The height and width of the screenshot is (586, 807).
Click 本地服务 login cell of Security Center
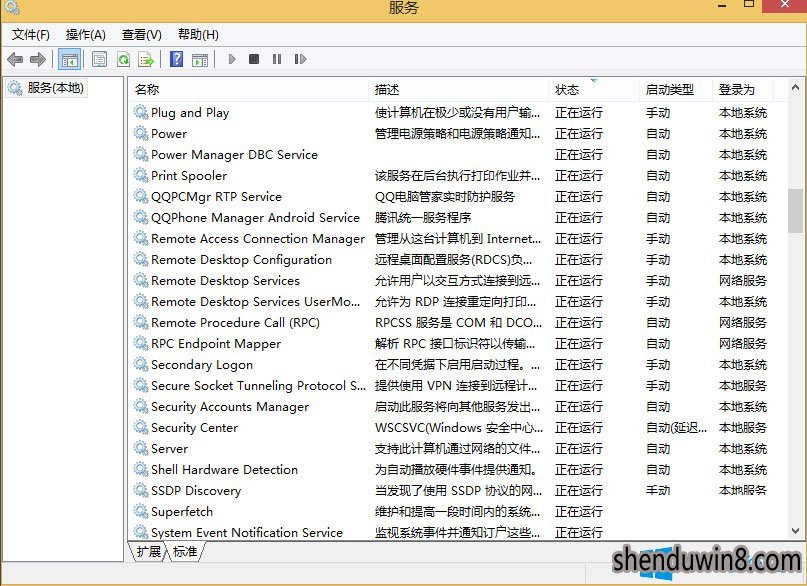743,428
